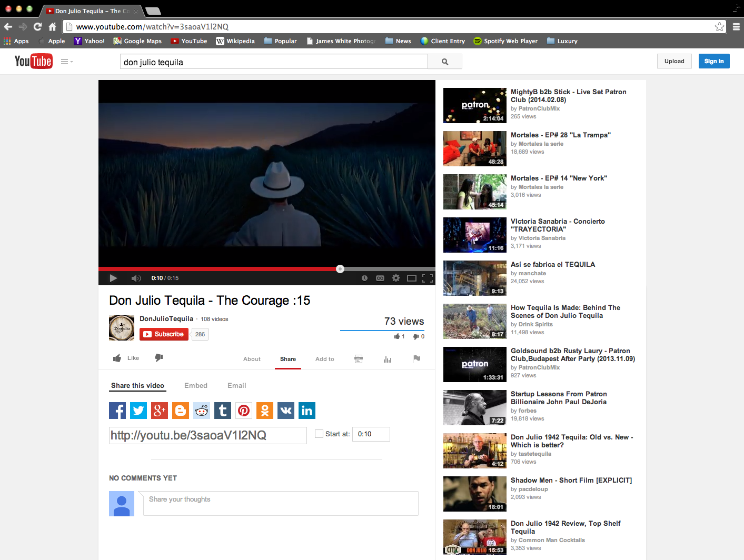Click the Start at time field

pos(371,434)
